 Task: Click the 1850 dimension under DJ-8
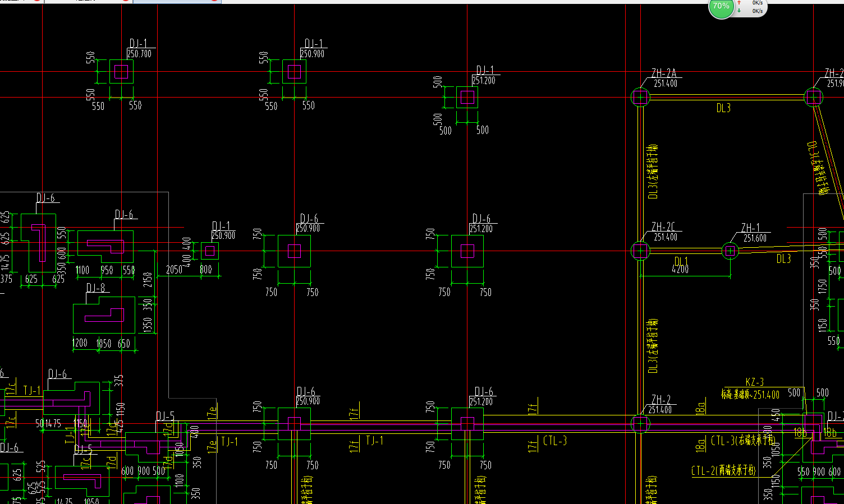coord(104,344)
